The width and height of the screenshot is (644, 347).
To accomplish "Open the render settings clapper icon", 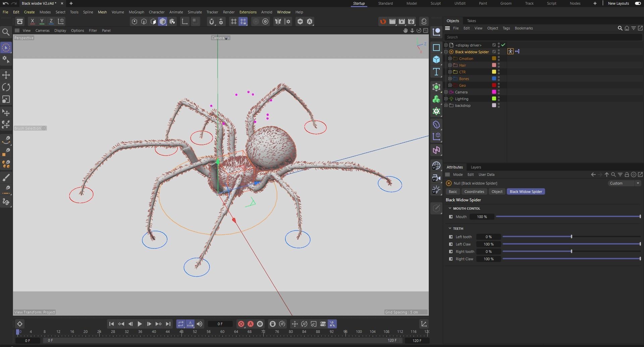I will tap(411, 21).
